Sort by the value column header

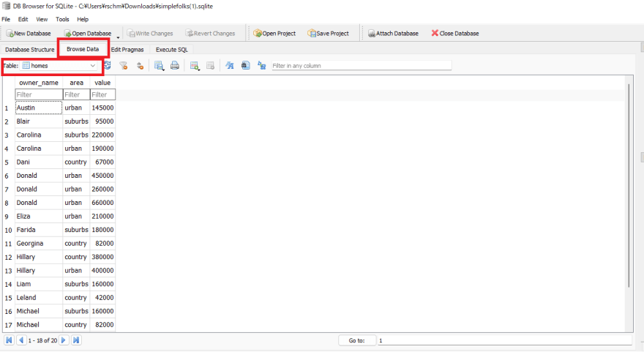102,83
